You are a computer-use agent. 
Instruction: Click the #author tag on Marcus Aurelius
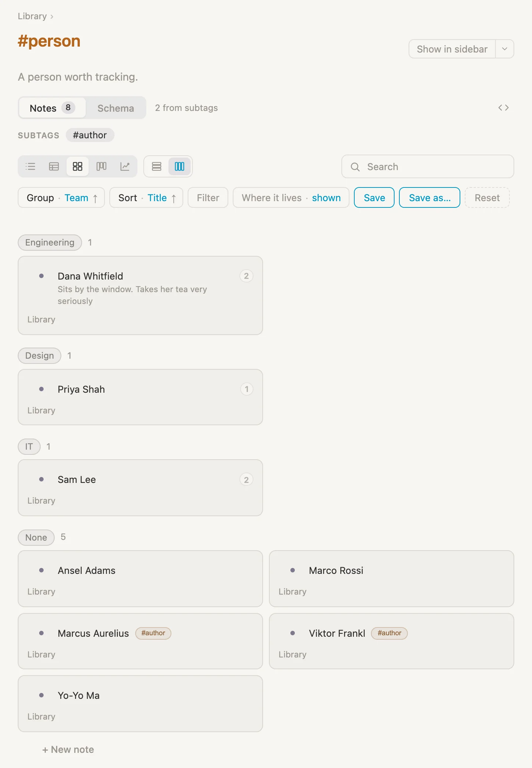[153, 633]
